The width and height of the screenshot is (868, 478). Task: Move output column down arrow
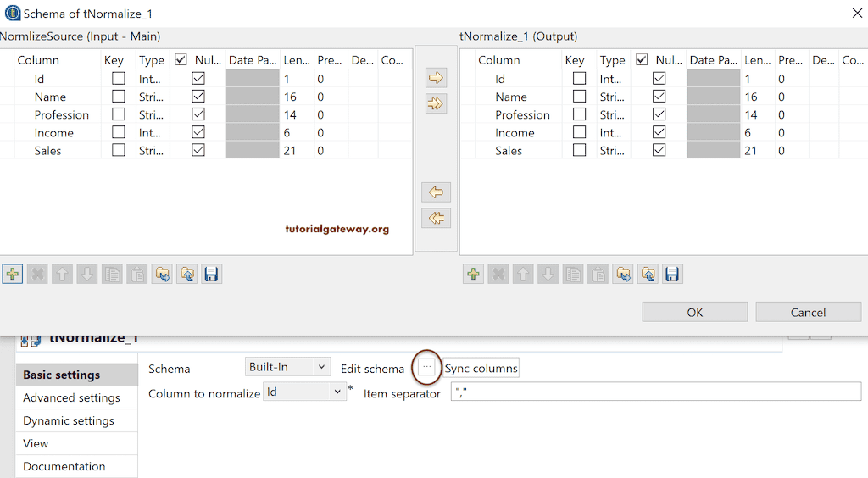pyautogui.click(x=548, y=274)
